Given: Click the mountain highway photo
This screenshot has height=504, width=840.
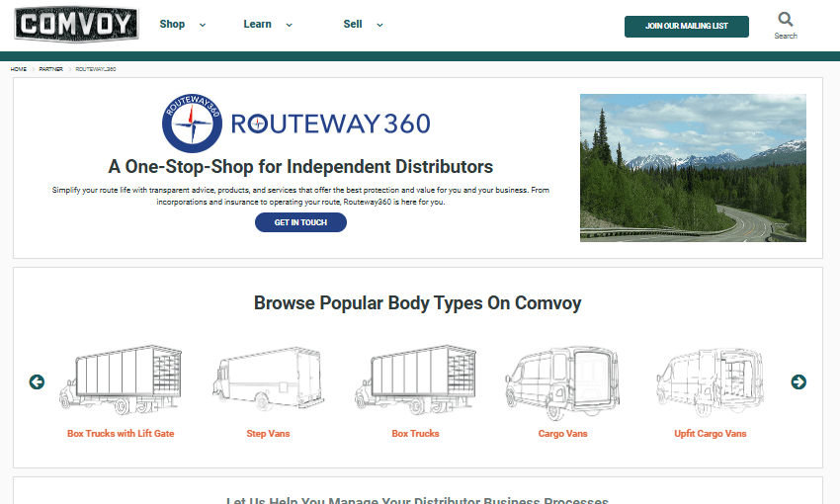Looking at the screenshot, I should pyautogui.click(x=693, y=168).
